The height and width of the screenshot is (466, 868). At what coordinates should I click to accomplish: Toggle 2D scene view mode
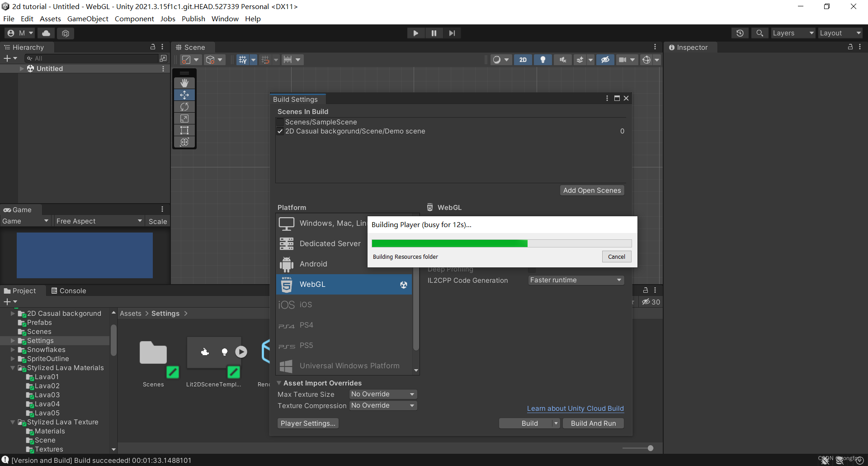[523, 60]
